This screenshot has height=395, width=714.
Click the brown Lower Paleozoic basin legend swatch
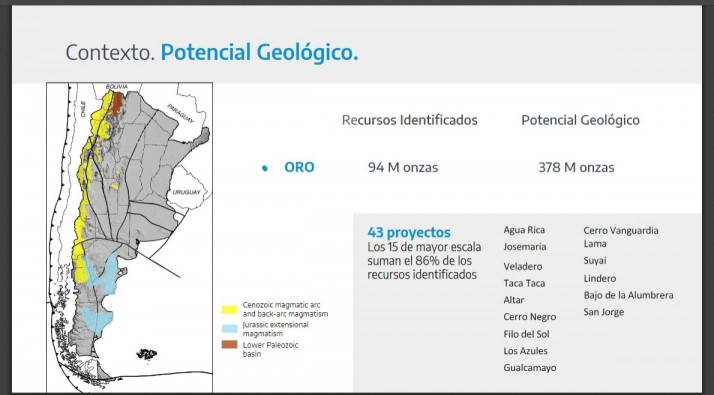click(230, 344)
